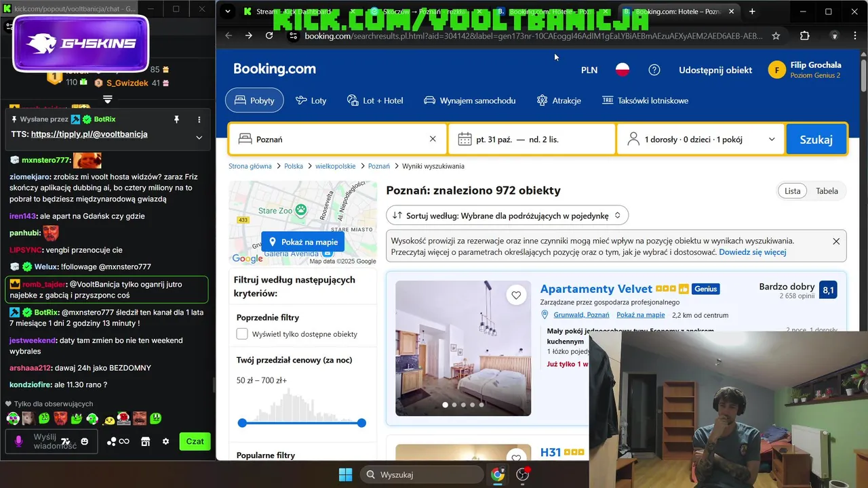Open the Apartamenty Velvet listing title
The height and width of the screenshot is (488, 868).
[x=596, y=289]
